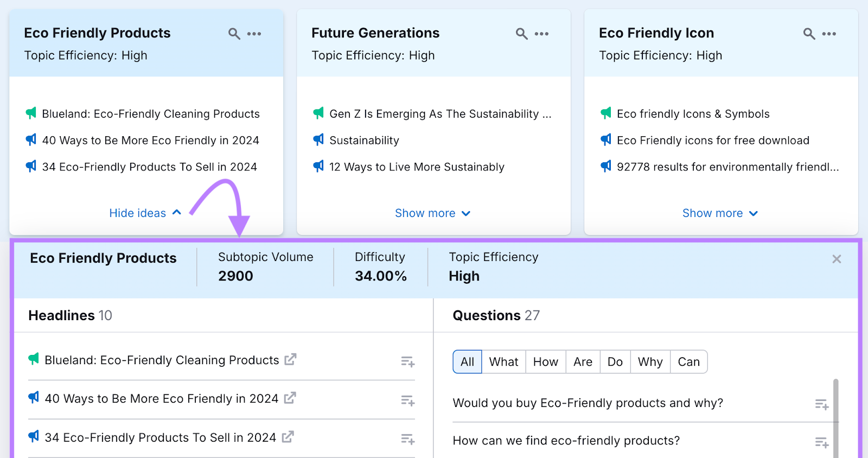The height and width of the screenshot is (458, 868).
Task: Expand Show more on Eco Friendly Icon card
Action: (720, 213)
